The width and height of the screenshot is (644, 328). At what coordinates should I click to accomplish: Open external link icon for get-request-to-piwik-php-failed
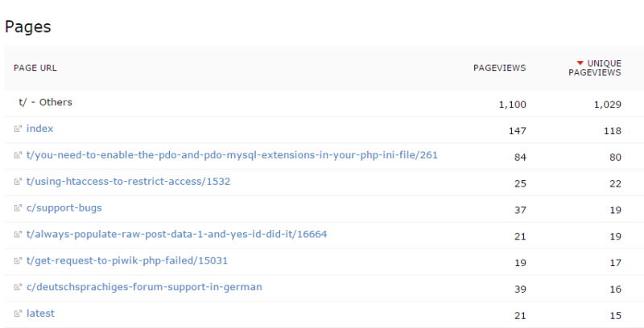(18, 260)
